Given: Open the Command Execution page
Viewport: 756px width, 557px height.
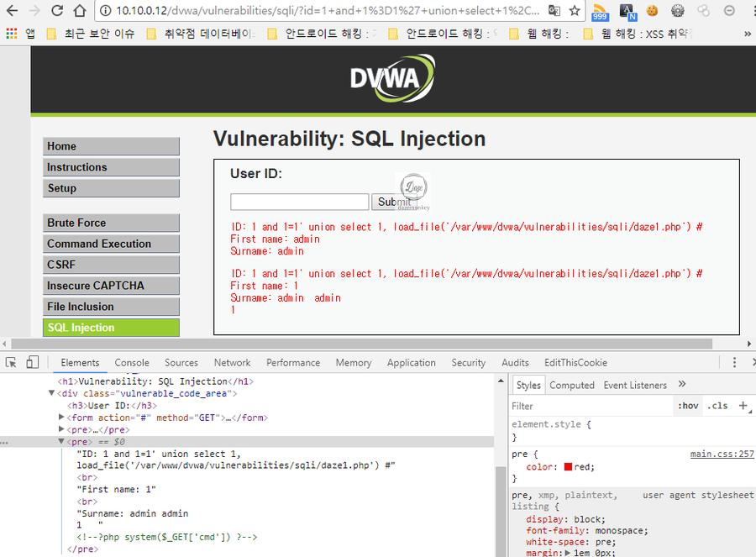Looking at the screenshot, I should point(111,244).
